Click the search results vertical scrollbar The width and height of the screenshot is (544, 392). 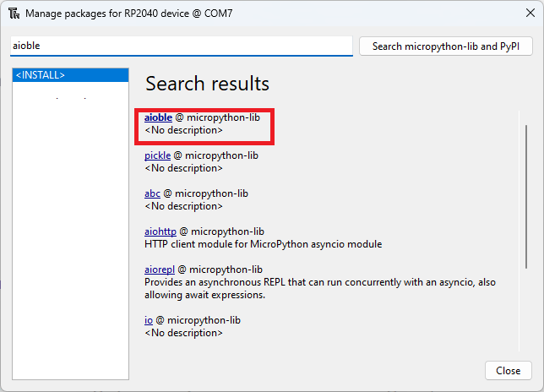click(526, 194)
